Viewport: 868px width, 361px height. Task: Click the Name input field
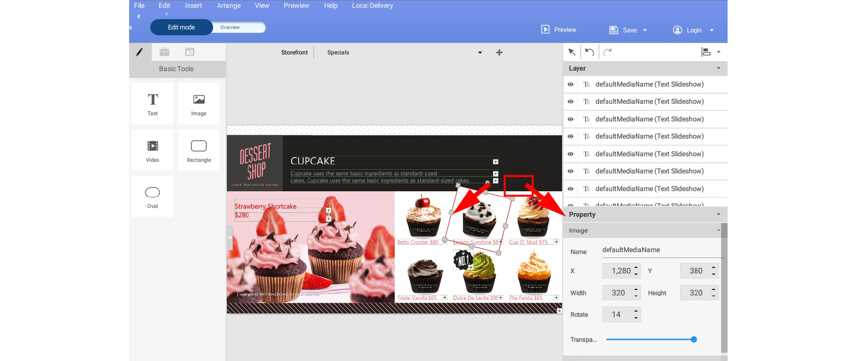661,250
